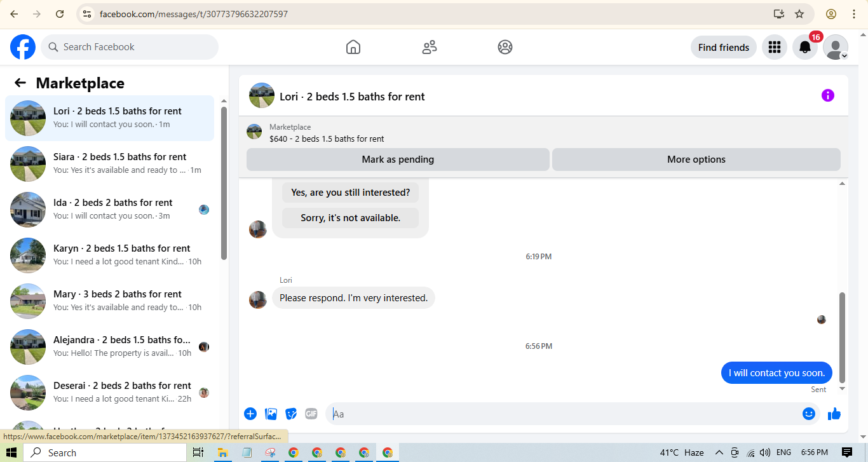Click the Marketplace heading
868x462 pixels.
click(80, 83)
